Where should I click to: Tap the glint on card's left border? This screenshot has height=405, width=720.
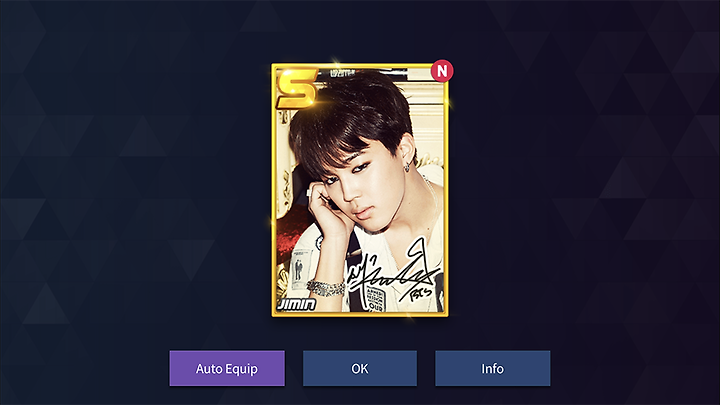click(x=272, y=222)
